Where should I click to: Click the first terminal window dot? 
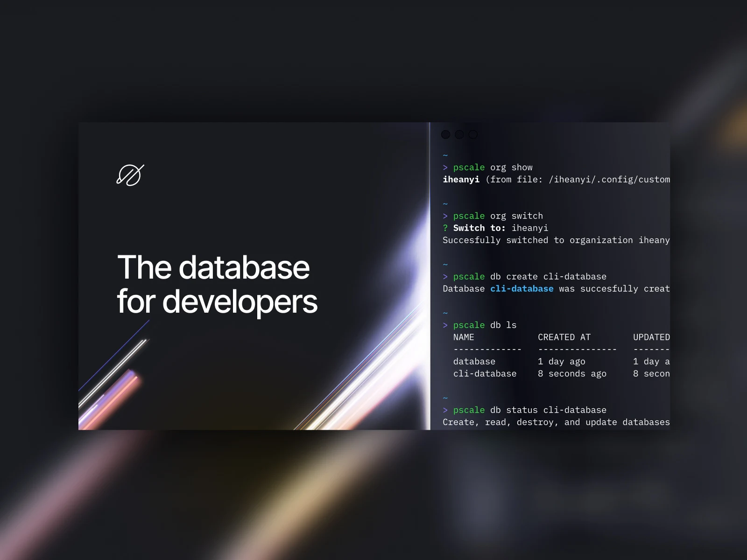point(445,134)
